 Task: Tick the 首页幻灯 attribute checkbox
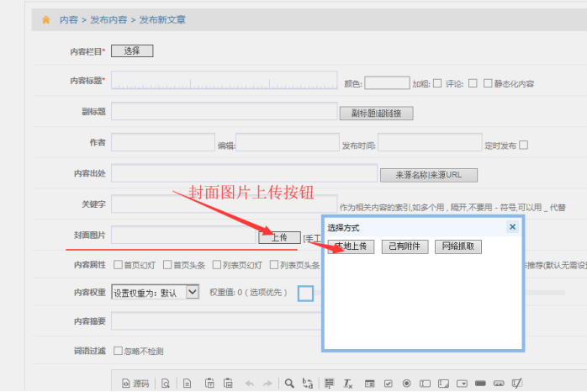pyautogui.click(x=118, y=265)
